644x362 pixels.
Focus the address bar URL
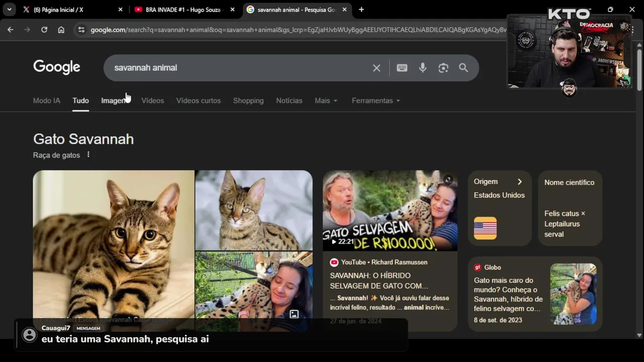coord(298,30)
